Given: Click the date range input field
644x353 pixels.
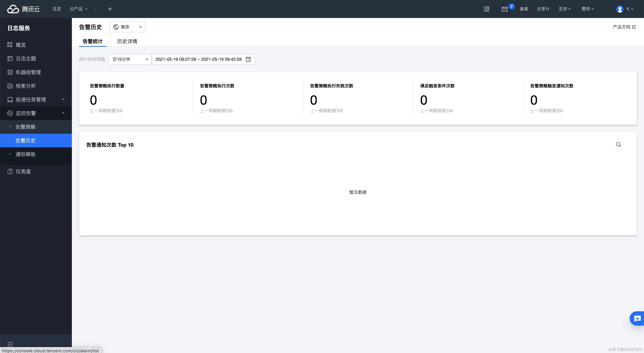Looking at the screenshot, I should [198, 59].
